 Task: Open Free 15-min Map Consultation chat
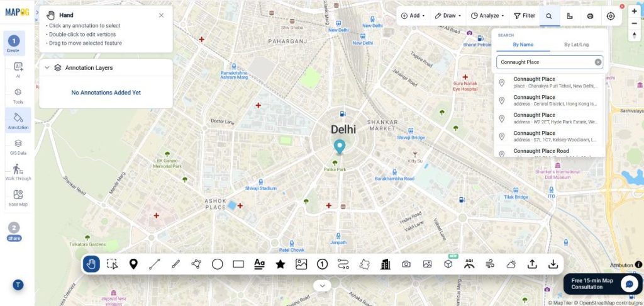(602, 284)
